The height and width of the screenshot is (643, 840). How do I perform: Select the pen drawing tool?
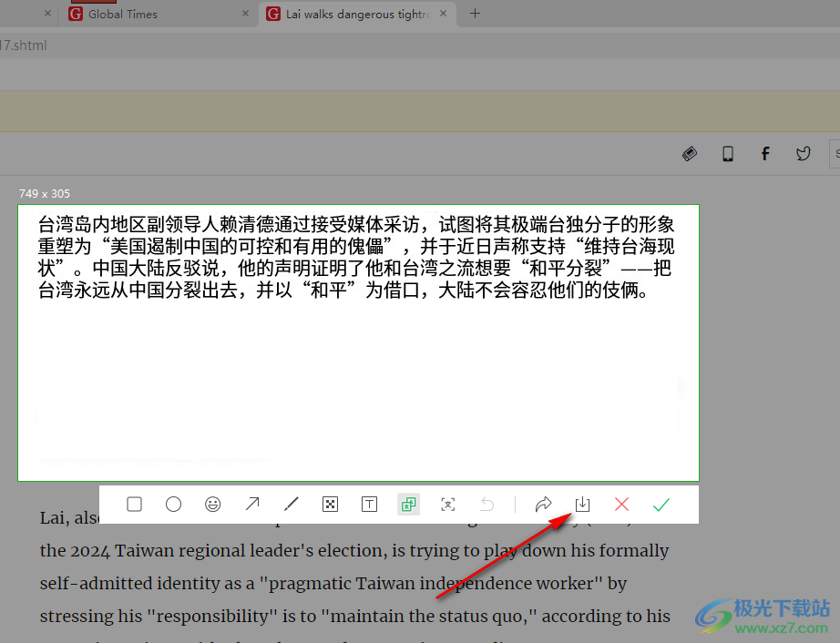coord(291,504)
